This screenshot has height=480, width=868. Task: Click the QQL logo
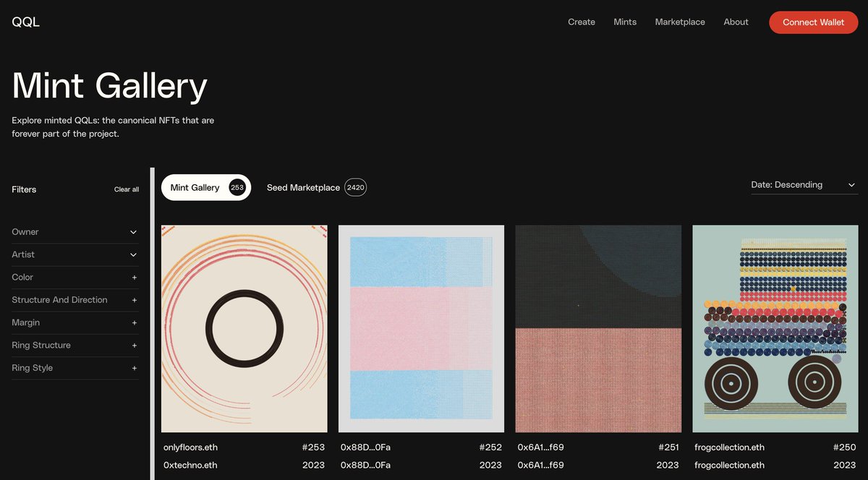(x=26, y=22)
